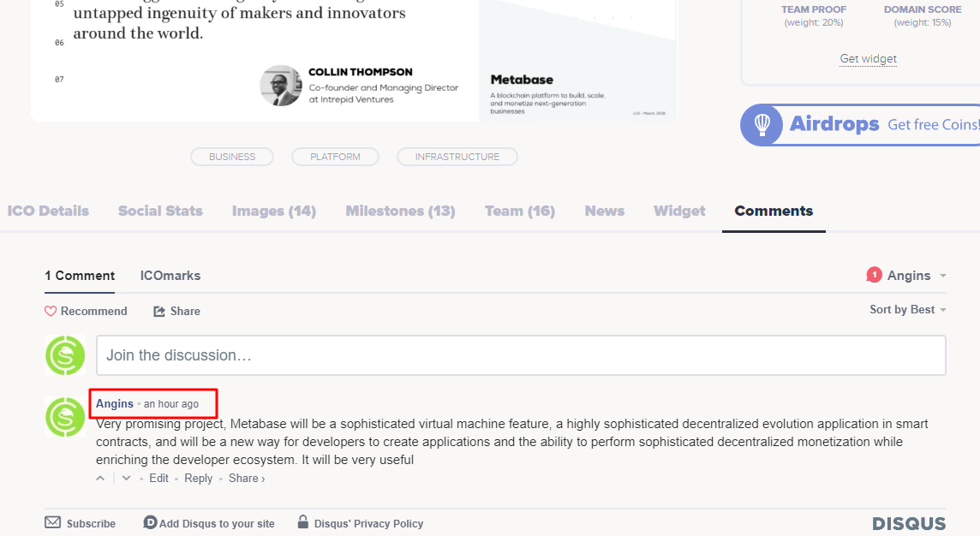
Task: Click Collin Thompson's profile photo
Action: [x=281, y=86]
